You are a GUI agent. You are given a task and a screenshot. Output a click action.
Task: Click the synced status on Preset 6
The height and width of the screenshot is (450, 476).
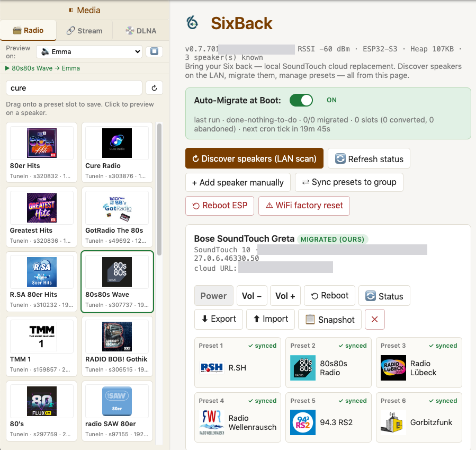(443, 401)
